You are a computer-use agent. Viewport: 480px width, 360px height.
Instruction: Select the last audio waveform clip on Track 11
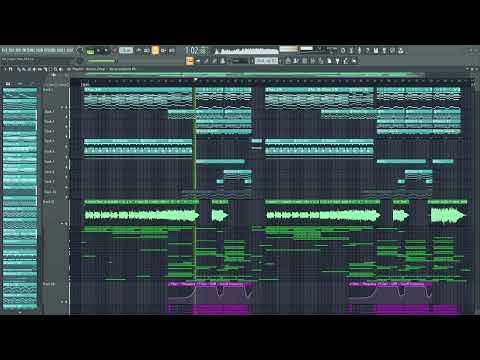coord(448,212)
